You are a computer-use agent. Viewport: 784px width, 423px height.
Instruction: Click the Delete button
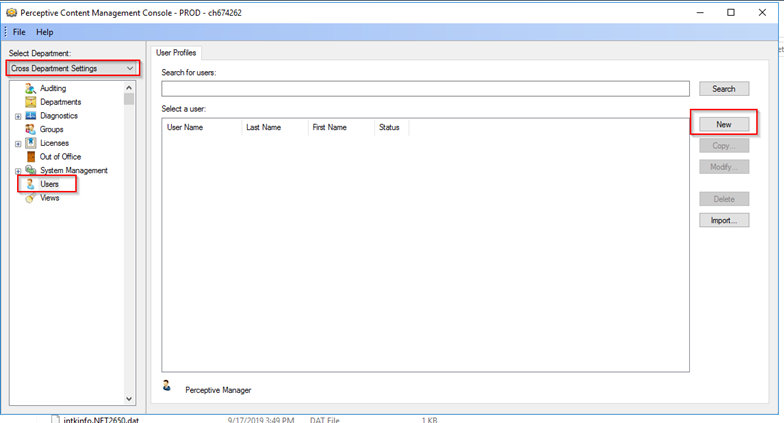point(724,199)
